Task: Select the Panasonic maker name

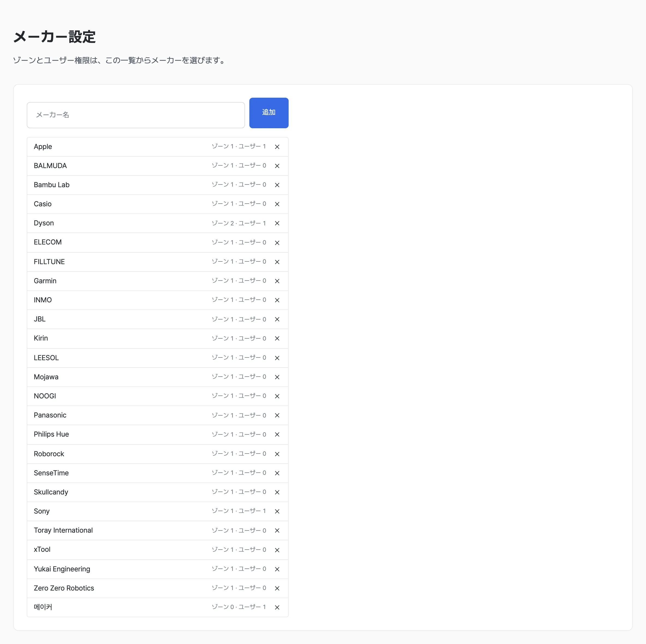Action: 50,415
